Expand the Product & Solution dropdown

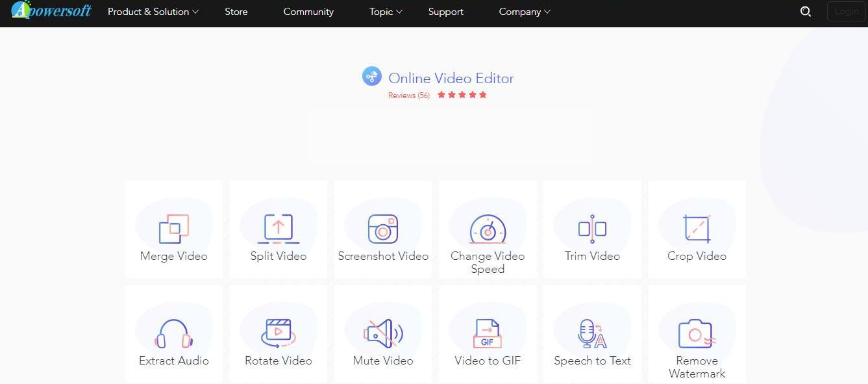[x=153, y=11]
